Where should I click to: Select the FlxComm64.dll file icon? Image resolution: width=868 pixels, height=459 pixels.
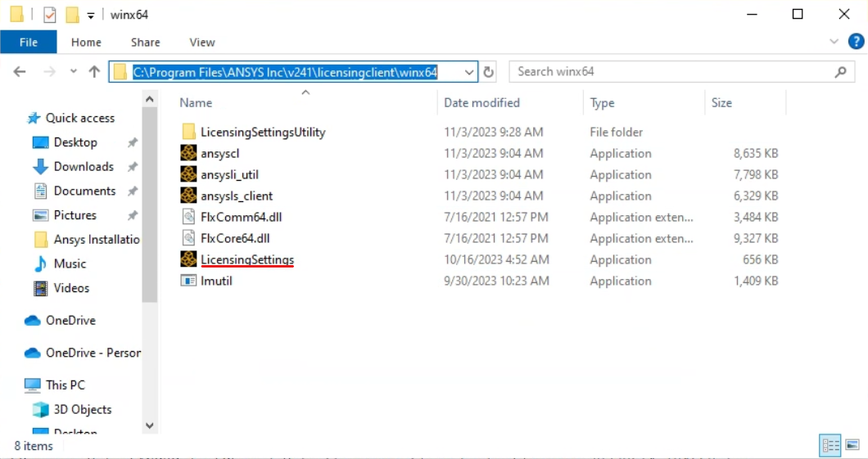pos(188,217)
